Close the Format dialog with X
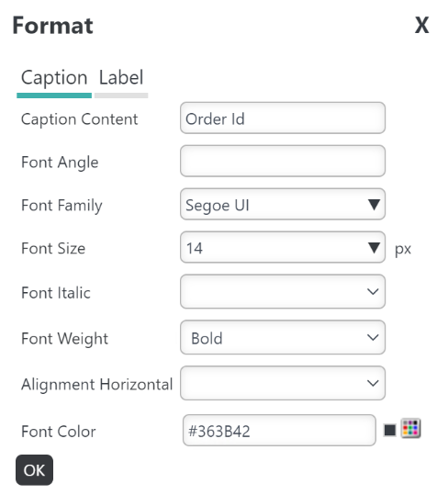The width and height of the screenshot is (448, 495). click(421, 25)
